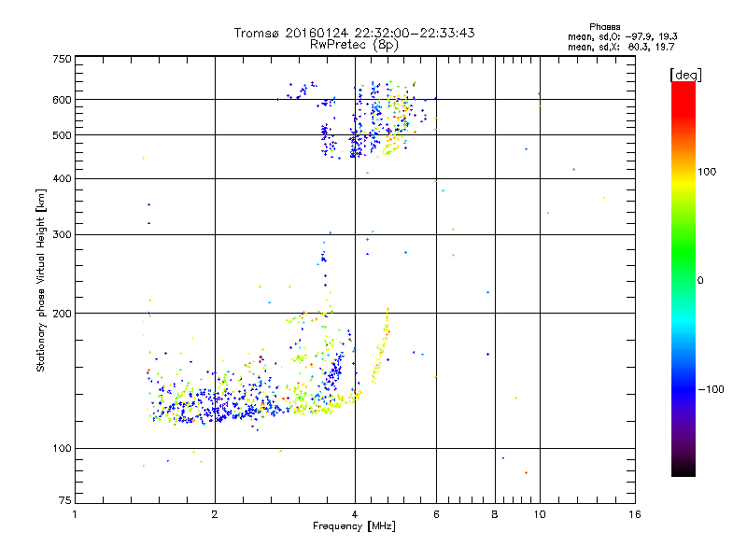Click the colorbar tick label '-100'
Image resolution: width=747 pixels, height=560 pixels.
coord(711,389)
